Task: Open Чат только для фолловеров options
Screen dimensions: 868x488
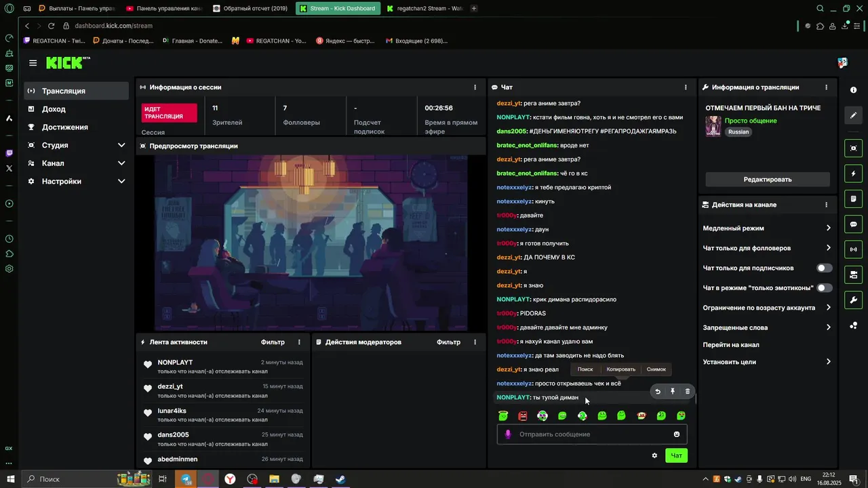Action: pyautogui.click(x=767, y=248)
